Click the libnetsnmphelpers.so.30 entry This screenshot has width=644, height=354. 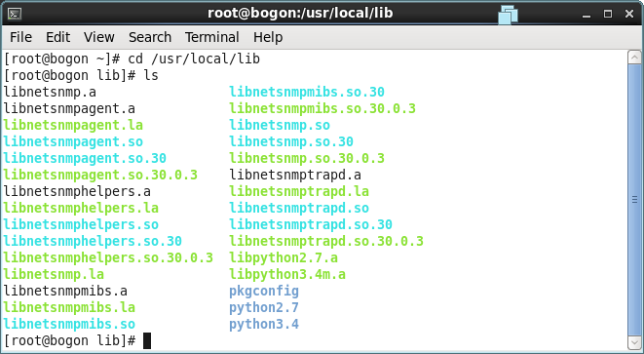click(93, 241)
